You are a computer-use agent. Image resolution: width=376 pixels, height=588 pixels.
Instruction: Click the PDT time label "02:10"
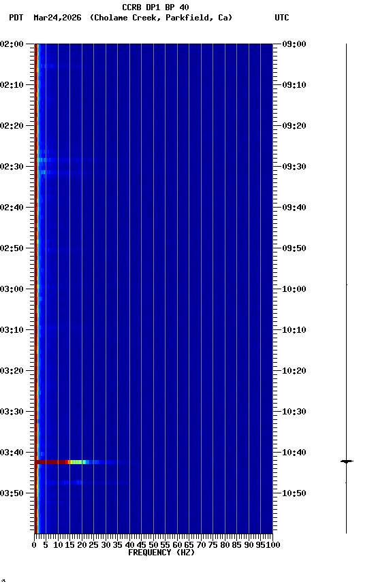pos(12,85)
